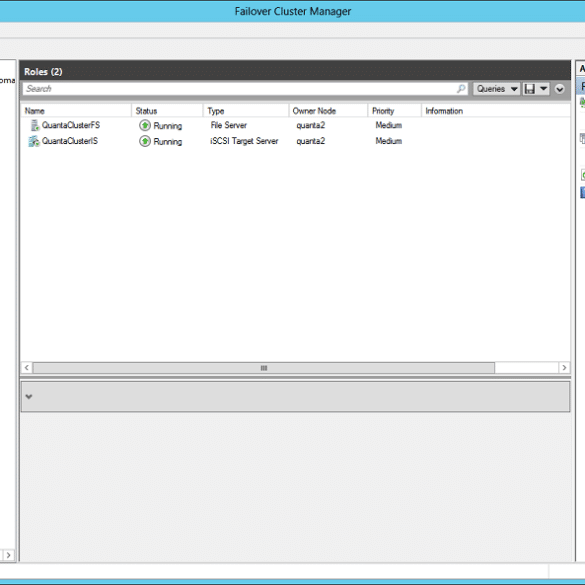Click the 'quanta2' owner of QuantaClusterIS
The image size is (585, 585).
(x=310, y=141)
